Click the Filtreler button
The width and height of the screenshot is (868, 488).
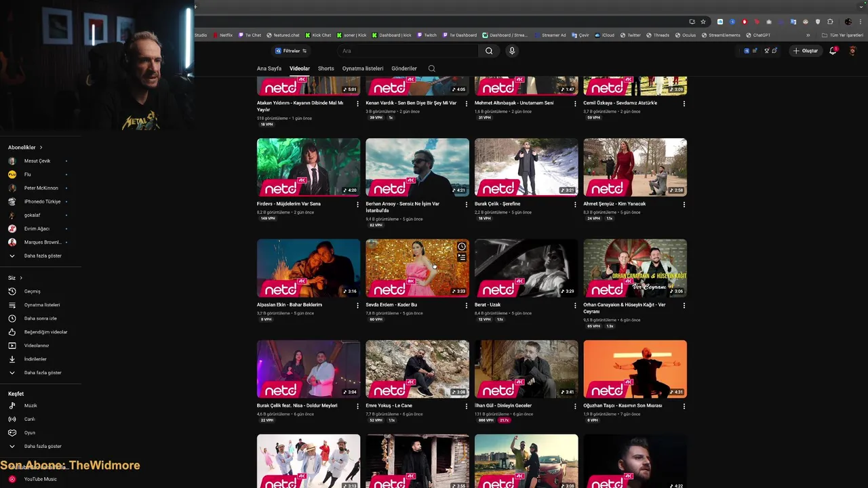[x=291, y=51]
